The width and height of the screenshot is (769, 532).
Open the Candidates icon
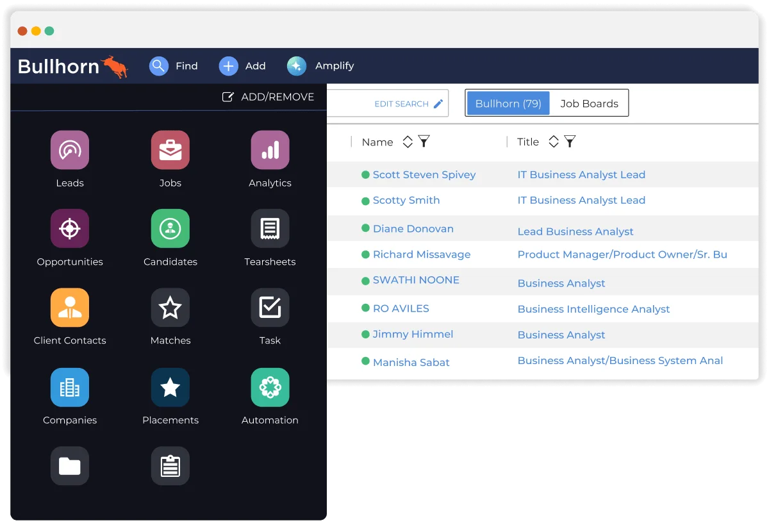170,229
